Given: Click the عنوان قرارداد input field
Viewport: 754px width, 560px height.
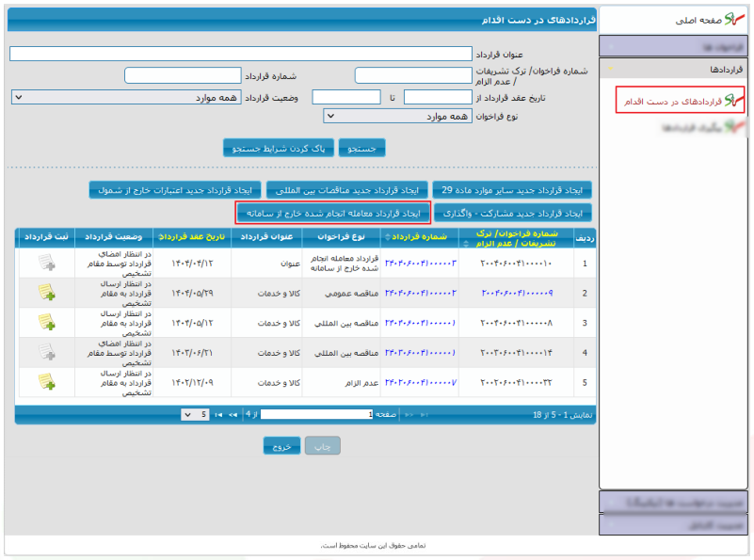Looking at the screenshot, I should (241, 54).
